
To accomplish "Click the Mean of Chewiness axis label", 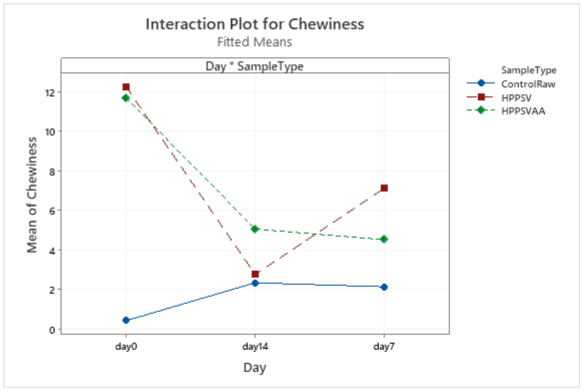I will tap(32, 195).
